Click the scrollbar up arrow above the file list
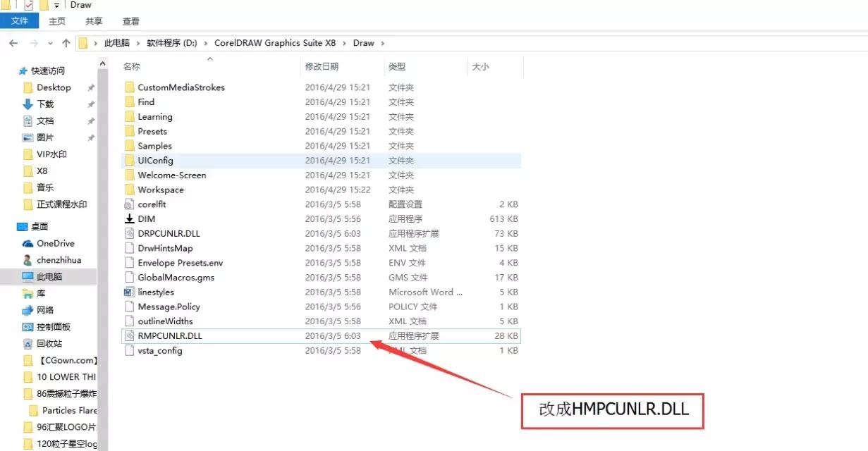 pyautogui.click(x=102, y=63)
